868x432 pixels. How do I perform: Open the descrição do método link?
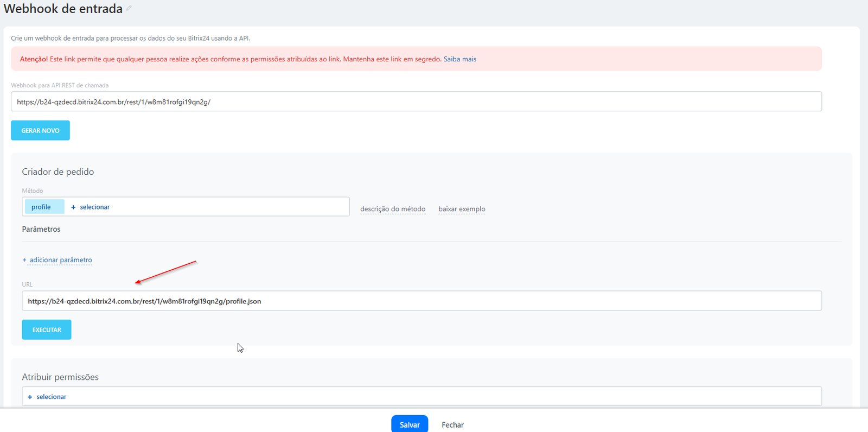[x=393, y=209]
